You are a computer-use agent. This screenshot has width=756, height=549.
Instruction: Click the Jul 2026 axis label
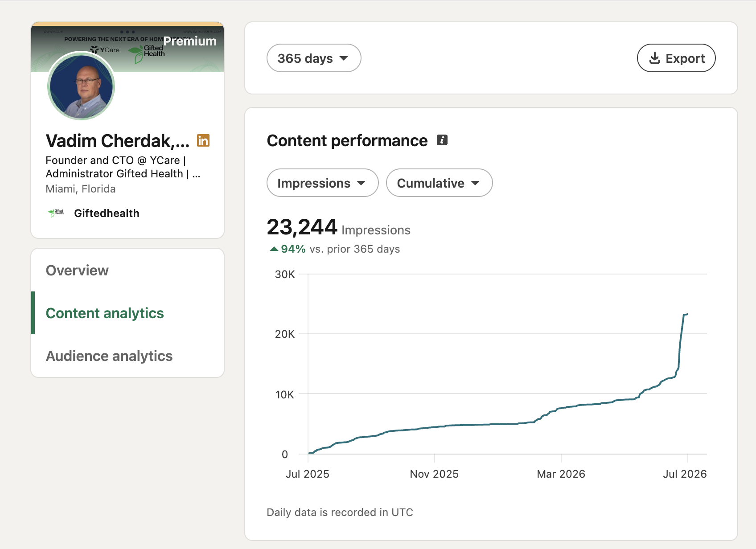pyautogui.click(x=685, y=474)
